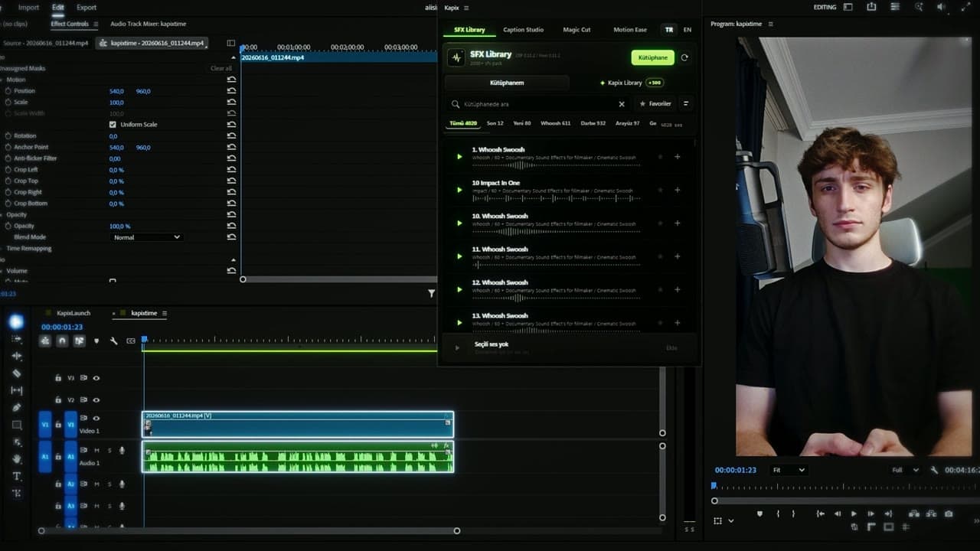
Task: Click the Lift button in Program monitor
Action: (914, 514)
